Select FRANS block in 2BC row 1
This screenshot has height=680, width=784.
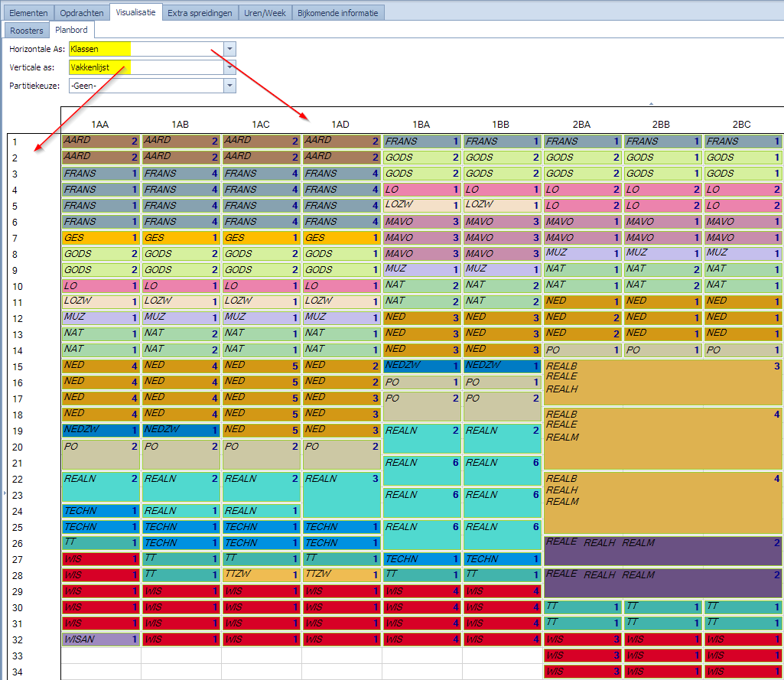(x=743, y=141)
